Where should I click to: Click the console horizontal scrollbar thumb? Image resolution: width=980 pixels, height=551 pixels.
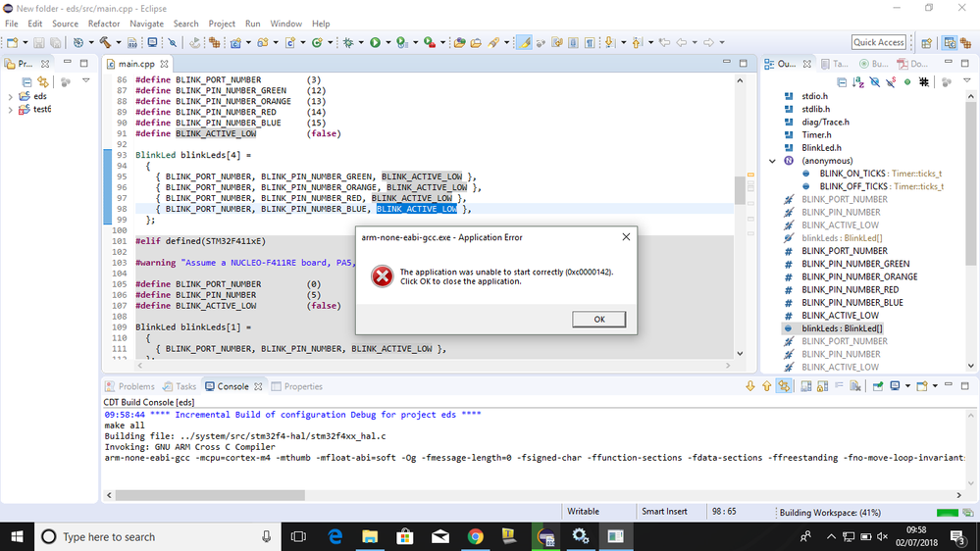210,495
